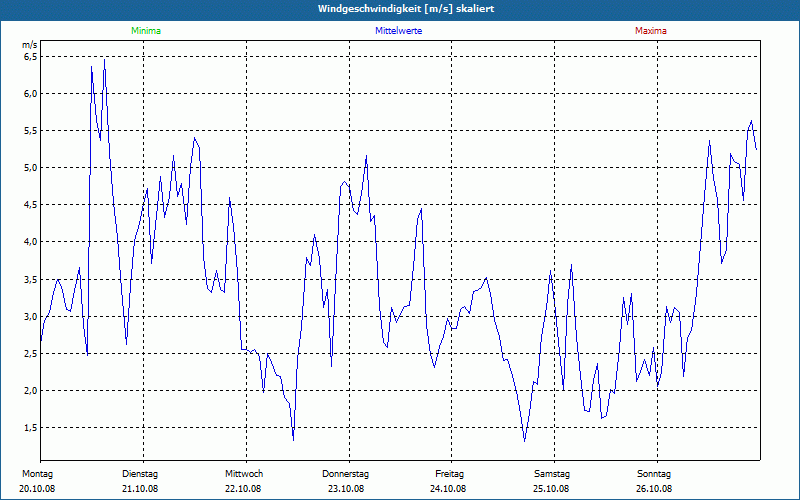Click the Donnerstag day label
The height and width of the screenshot is (500, 800).
coord(345,474)
